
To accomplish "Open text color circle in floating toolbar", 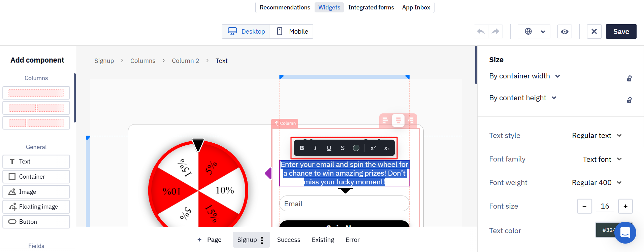I will (x=356, y=148).
